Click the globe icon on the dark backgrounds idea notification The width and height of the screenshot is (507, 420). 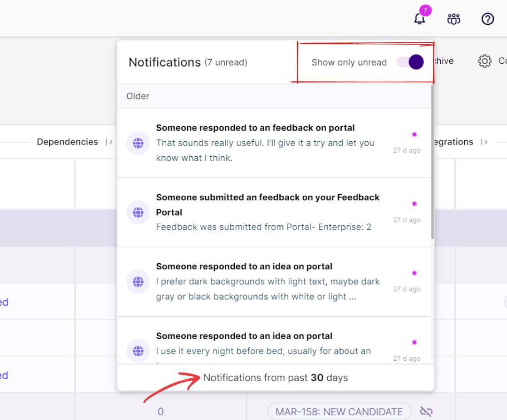pos(138,281)
